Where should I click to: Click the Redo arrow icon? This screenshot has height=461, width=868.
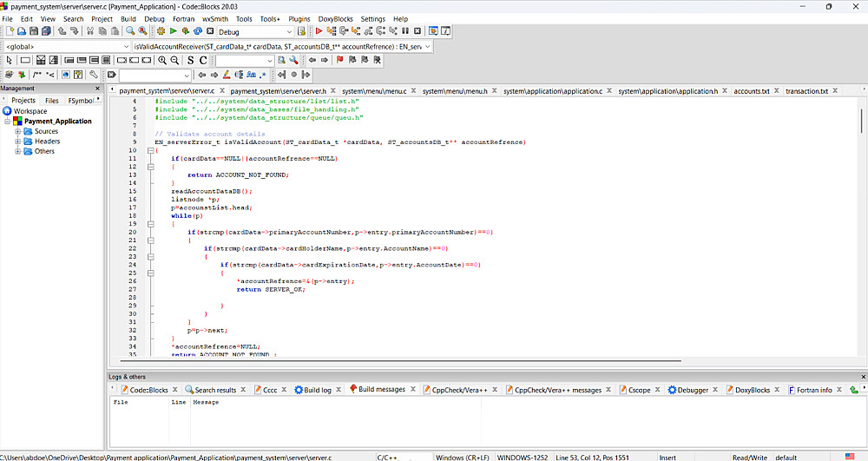coord(74,31)
